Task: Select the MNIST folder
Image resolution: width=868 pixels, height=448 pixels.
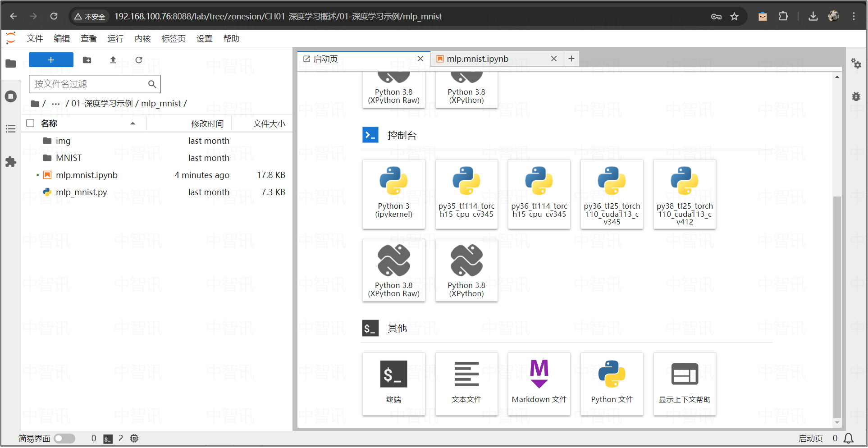Action: pyautogui.click(x=157, y=158)
